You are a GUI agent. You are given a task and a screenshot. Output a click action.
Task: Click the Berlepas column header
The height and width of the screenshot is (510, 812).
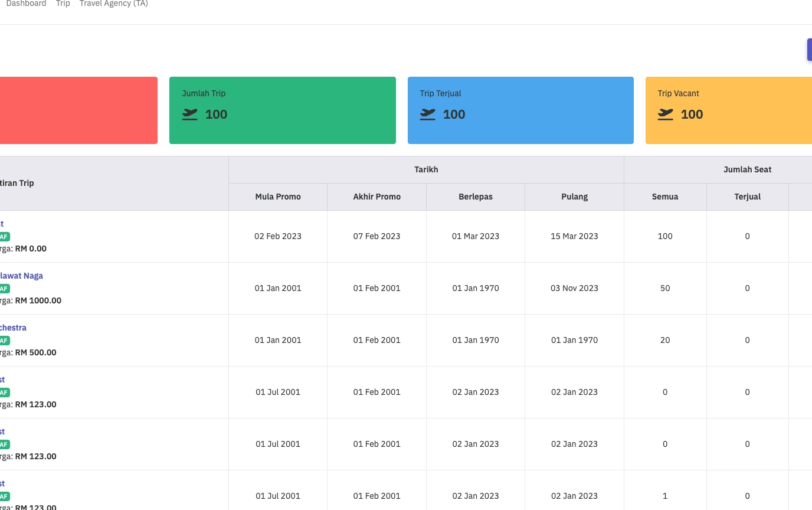coord(476,197)
